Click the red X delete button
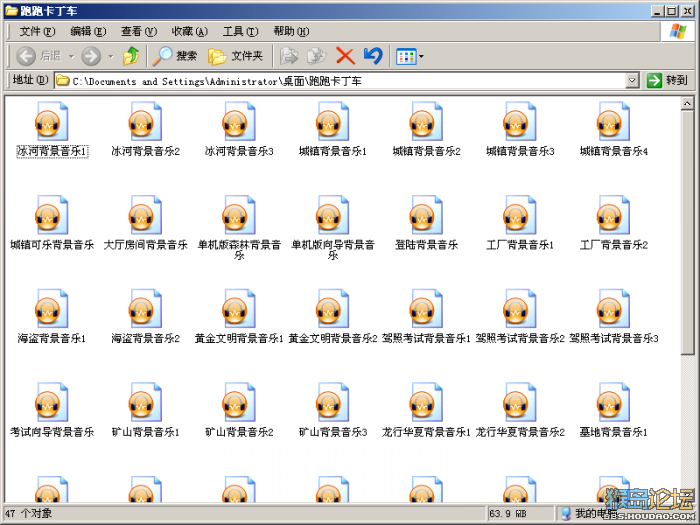This screenshot has width=700, height=525. 345,56
